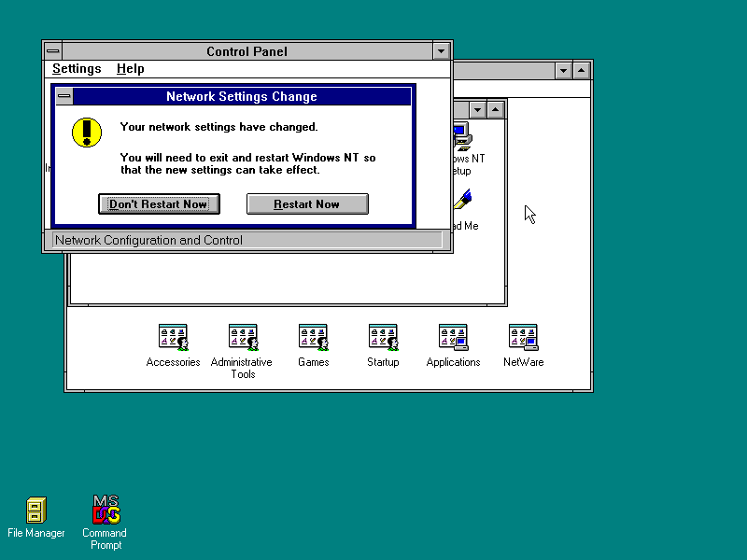Click the File Manager desktop icon
This screenshot has height=560, width=747.
36,510
